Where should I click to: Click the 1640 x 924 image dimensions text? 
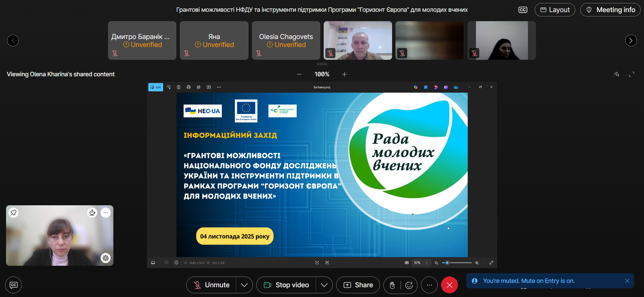[x=197, y=263]
